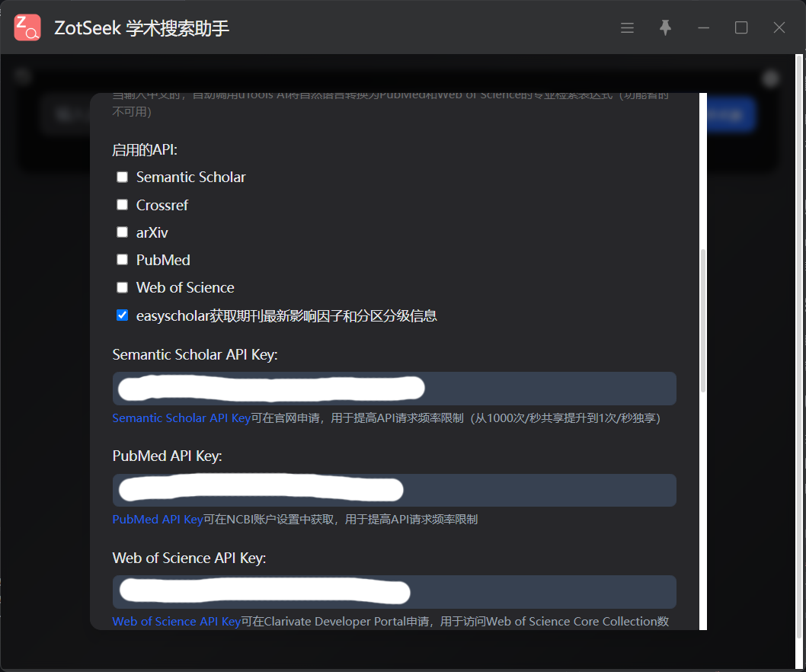Click the 'PubMed API Key:' field label
This screenshot has height=672, width=806.
(167, 456)
